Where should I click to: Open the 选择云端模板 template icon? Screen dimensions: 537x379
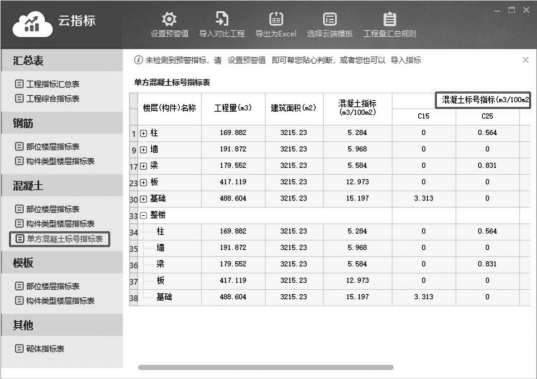coord(330,19)
